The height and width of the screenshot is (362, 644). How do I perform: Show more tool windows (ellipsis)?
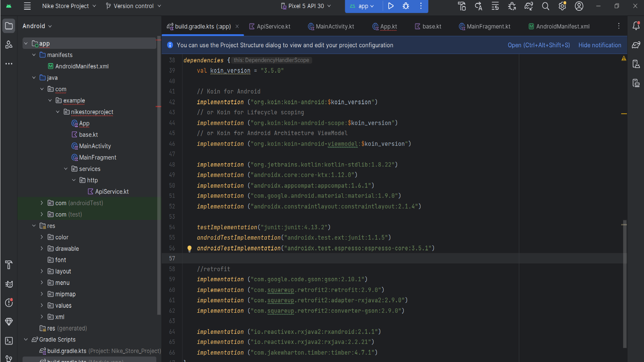[x=9, y=63]
